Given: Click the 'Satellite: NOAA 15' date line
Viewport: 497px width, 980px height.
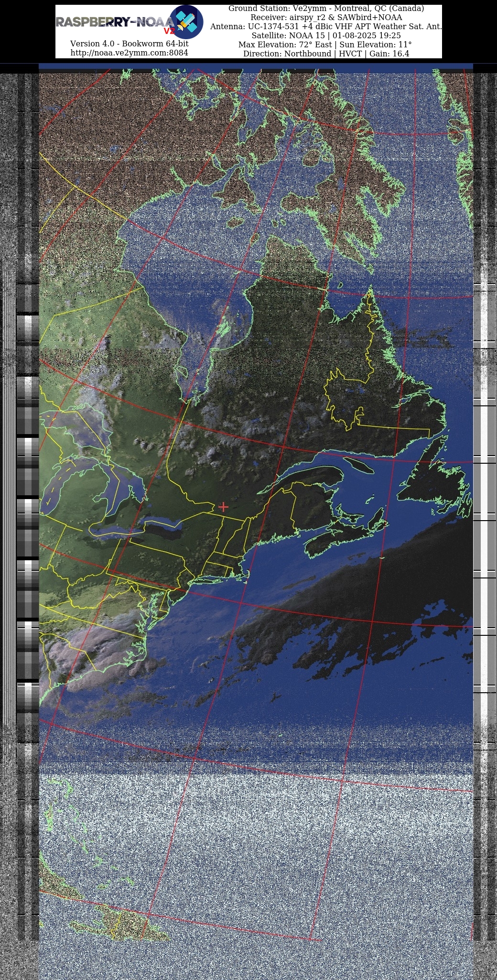Looking at the screenshot, I should (x=326, y=36).
